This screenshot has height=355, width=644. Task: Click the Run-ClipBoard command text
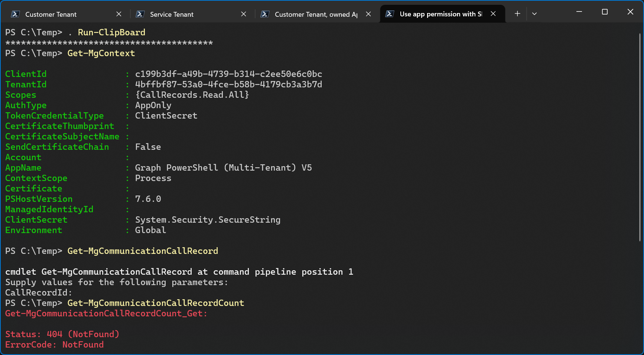point(111,32)
